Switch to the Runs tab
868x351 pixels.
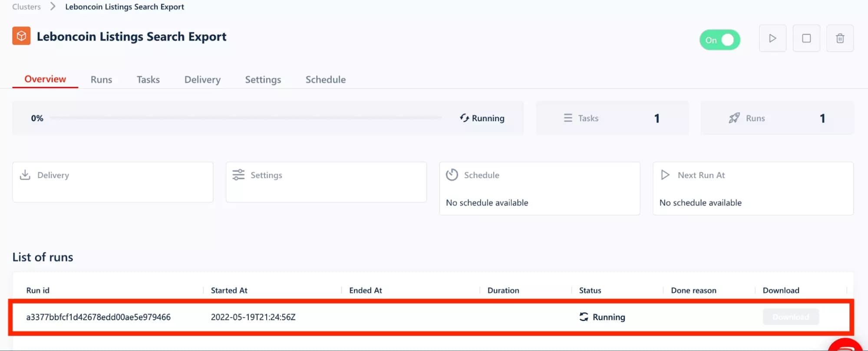tap(101, 79)
